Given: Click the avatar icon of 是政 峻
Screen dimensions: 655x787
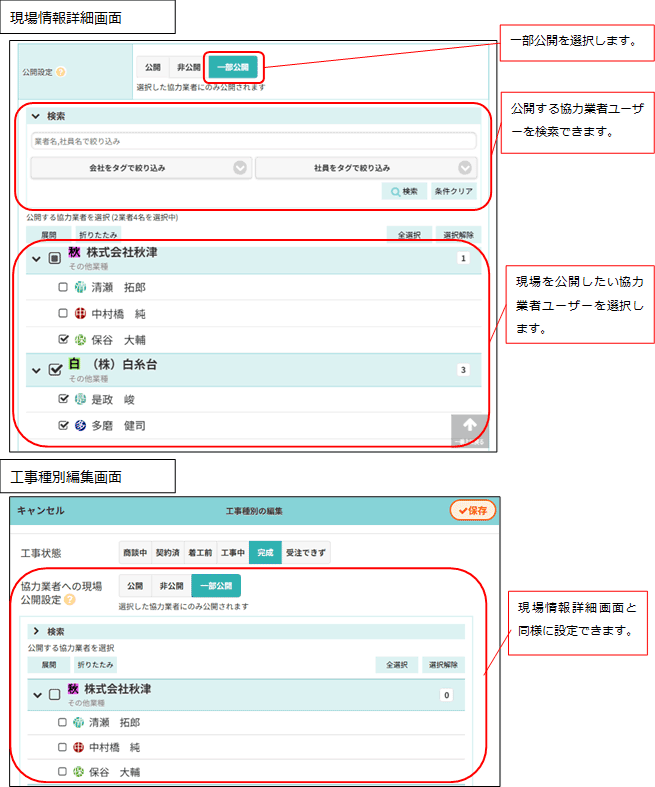Looking at the screenshot, I should click(x=81, y=399).
